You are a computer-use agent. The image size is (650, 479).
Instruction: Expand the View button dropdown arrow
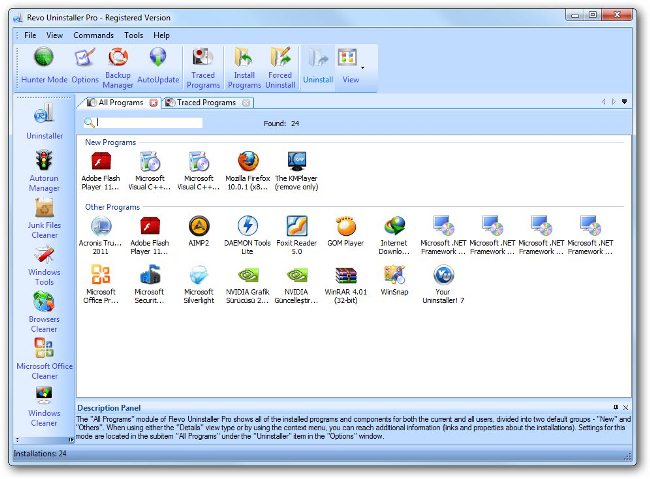click(362, 68)
